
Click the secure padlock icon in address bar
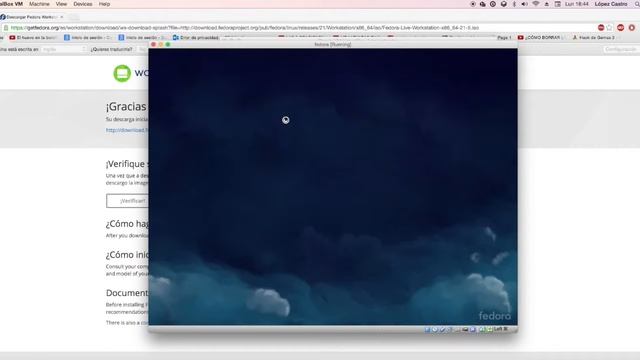[6, 28]
